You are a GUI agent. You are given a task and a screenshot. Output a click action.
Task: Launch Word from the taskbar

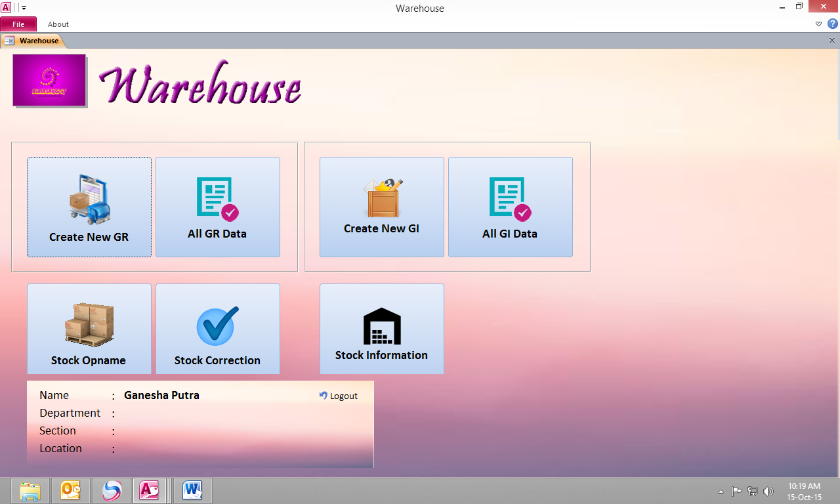point(191,490)
